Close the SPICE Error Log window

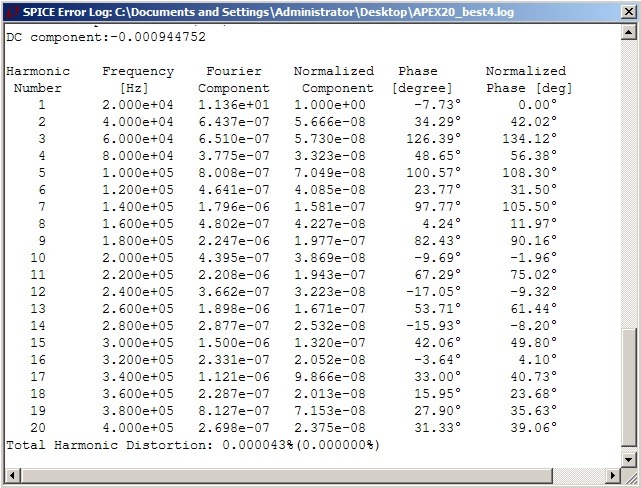(629, 12)
